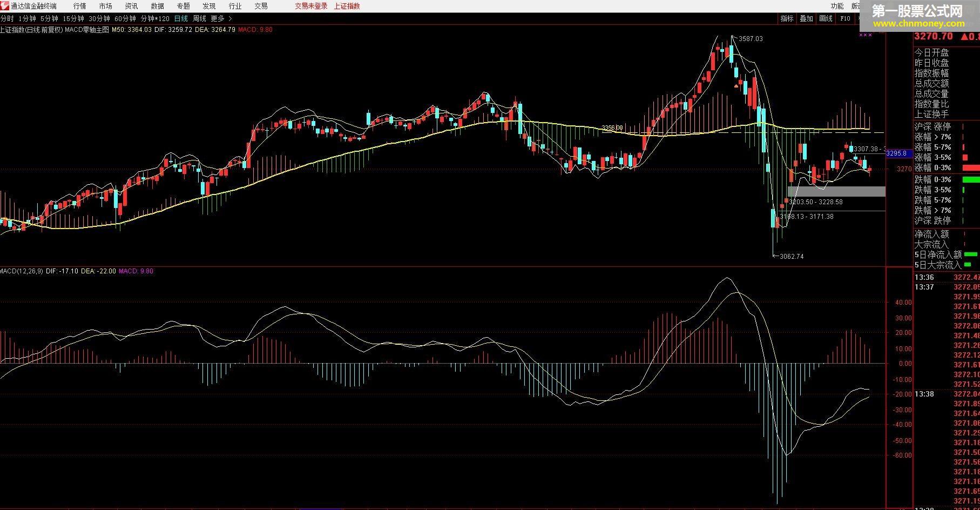Switch to the 60分钟 period tab
Viewport: 980px width, 510px height.
click(125, 18)
